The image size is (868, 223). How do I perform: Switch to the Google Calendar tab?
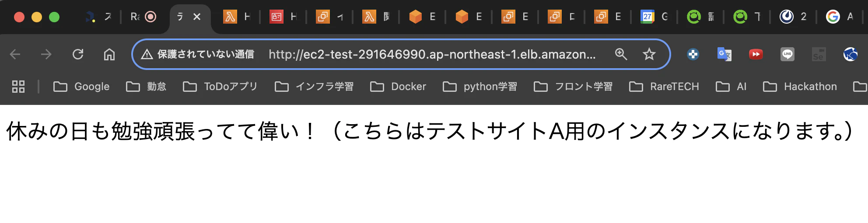655,17
